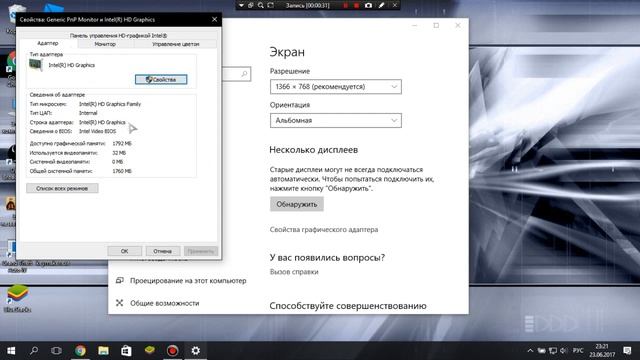Image resolution: width=640 pixels, height=360 pixels.
Task: Select Общие возможности in settings sidebar
Action: point(164,303)
